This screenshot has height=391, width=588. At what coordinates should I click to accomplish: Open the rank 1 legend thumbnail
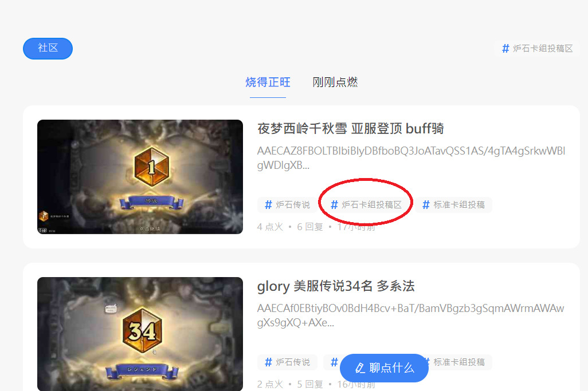pos(140,177)
